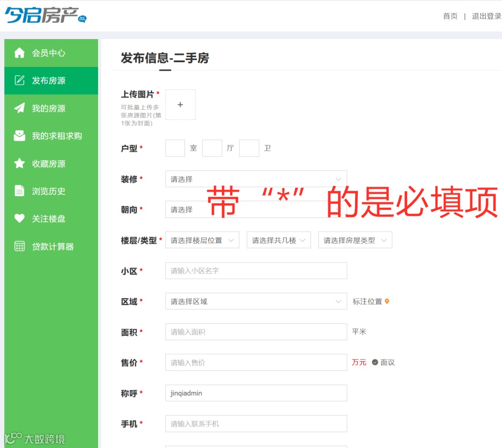This screenshot has width=502, height=448.
Task: Open the 装修 dropdown
Action: tap(256, 179)
